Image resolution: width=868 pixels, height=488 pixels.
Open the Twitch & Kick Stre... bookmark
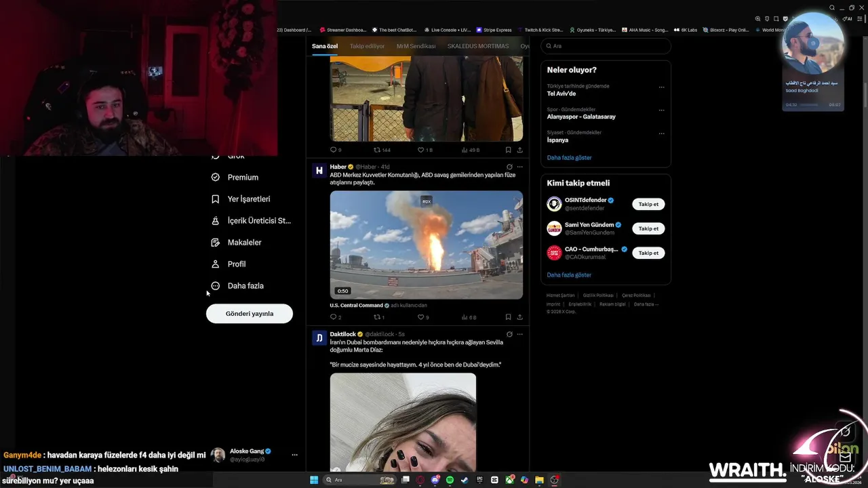click(540, 30)
